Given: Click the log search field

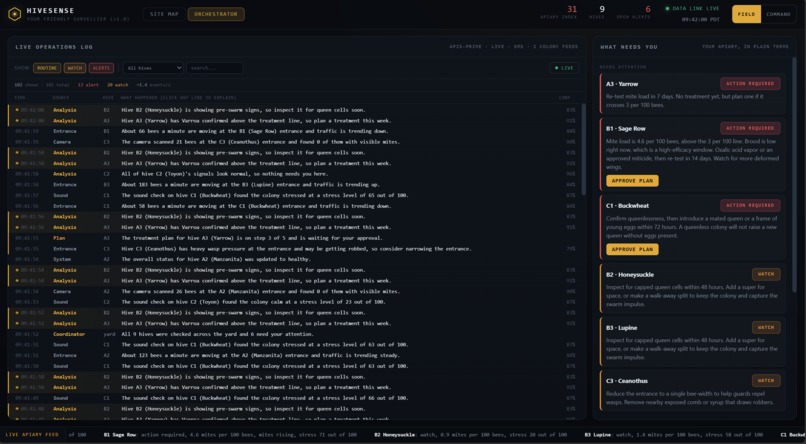Looking at the screenshot, I should (x=214, y=68).
